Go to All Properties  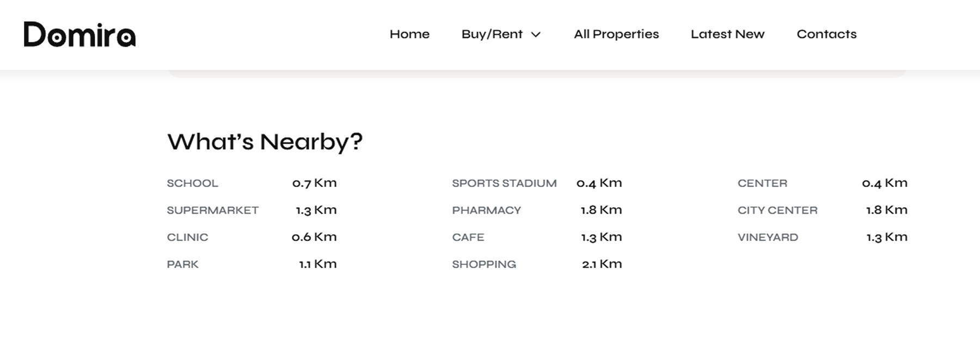point(616,34)
